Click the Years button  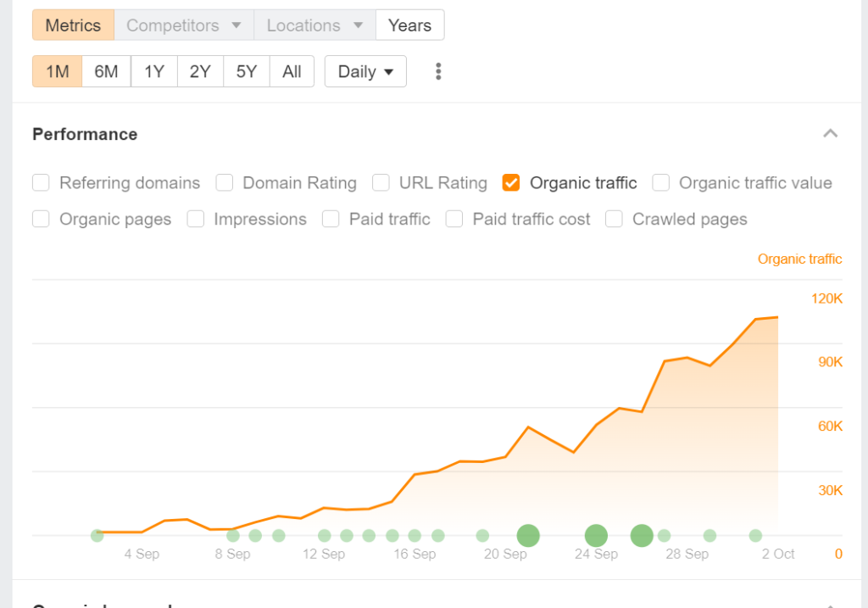click(409, 25)
